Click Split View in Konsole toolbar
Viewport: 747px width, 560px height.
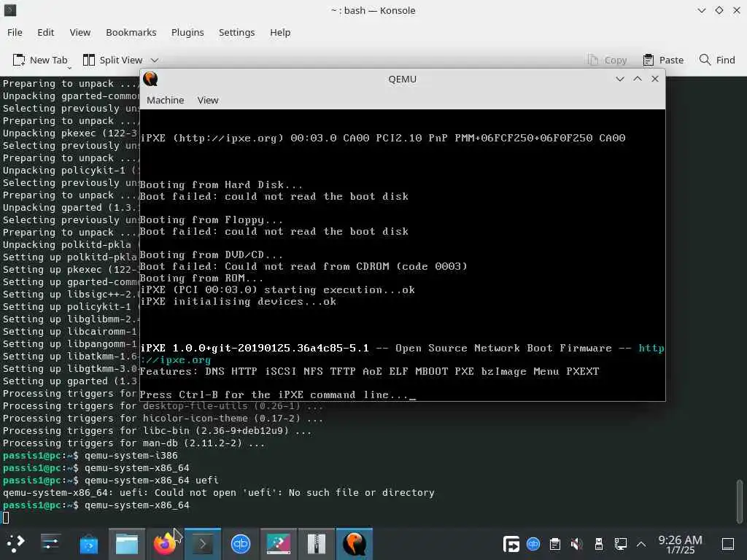(113, 60)
